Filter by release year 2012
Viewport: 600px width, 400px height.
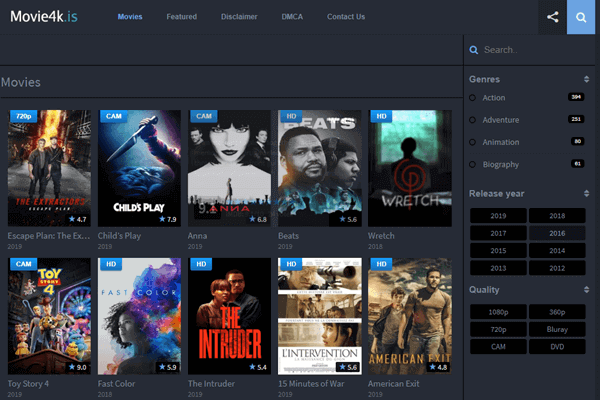pos(557,268)
